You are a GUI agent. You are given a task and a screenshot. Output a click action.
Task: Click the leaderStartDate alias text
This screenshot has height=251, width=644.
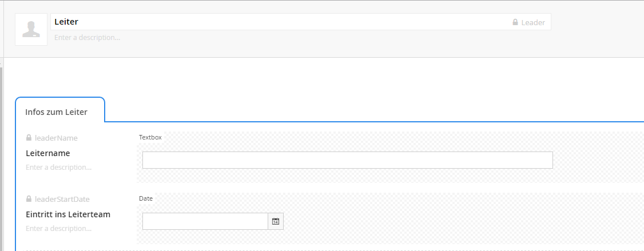coord(62,199)
